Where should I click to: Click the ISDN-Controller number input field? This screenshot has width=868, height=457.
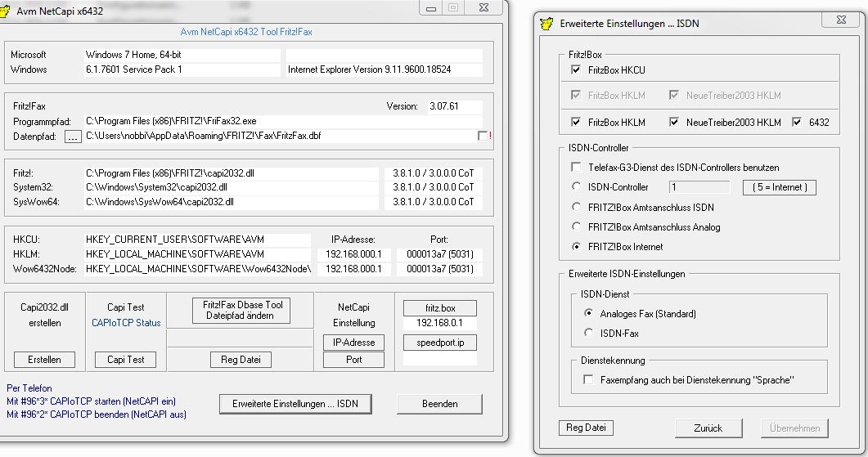click(x=699, y=187)
